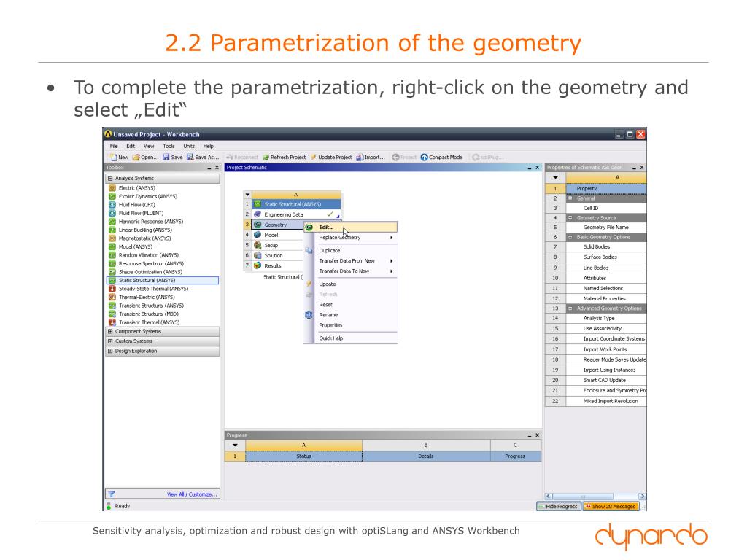
Task: Collapse the General properties section
Action: (570, 198)
